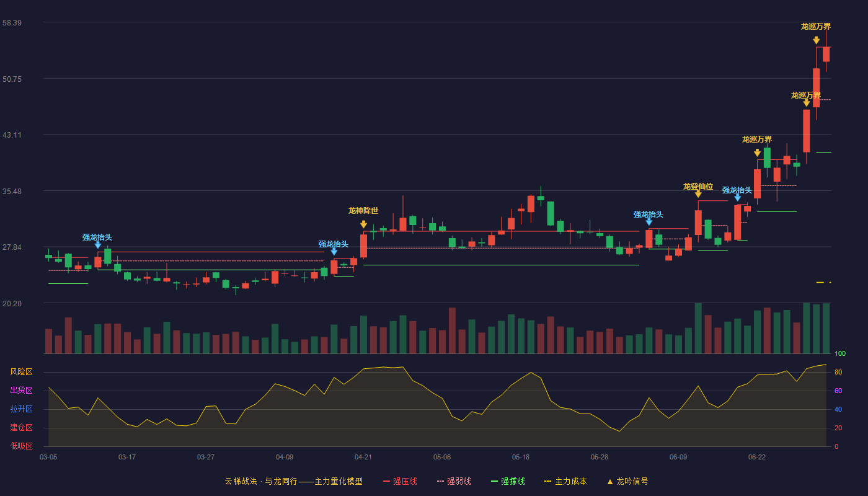
Task: Click the 40 indicator scale label
Action: pos(838,410)
